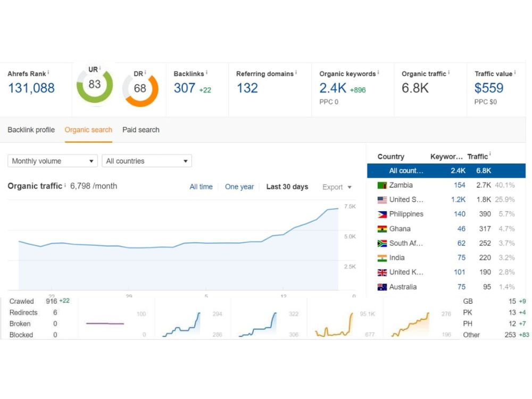
Task: Click the India flag icon
Action: (382, 258)
